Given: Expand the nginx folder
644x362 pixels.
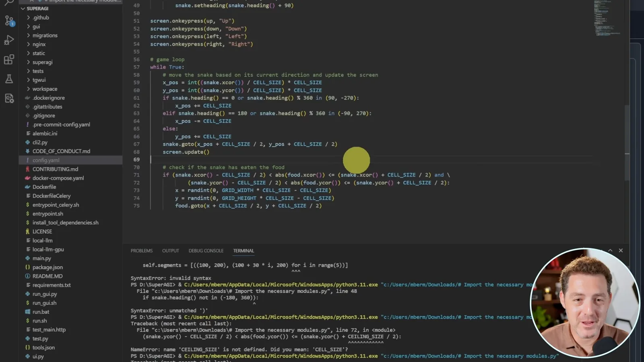Looking at the screenshot, I should coord(39,44).
